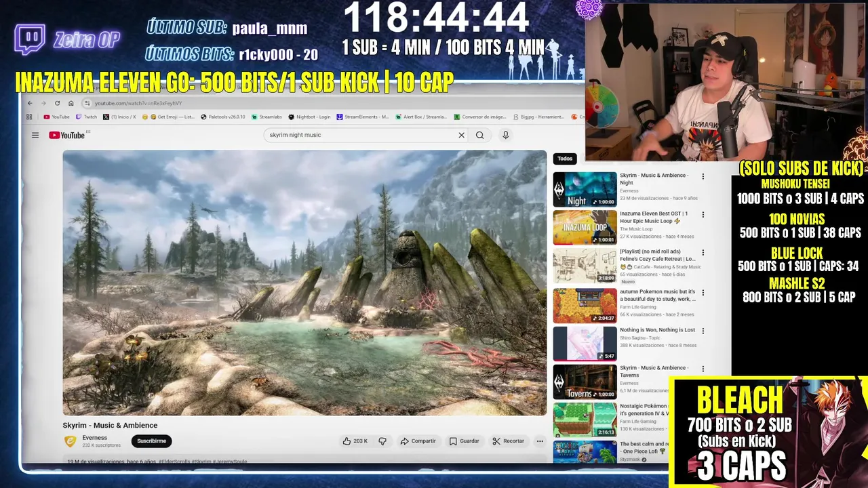Open Feline's Cozy Cafe playlist thumbnail
Viewport: 868px width, 488px height.
pos(585,266)
